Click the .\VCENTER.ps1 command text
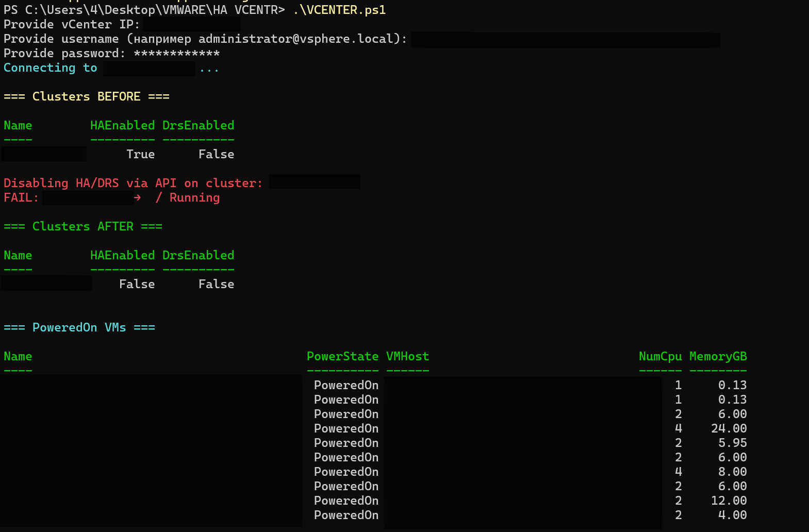Image resolution: width=809 pixels, height=532 pixels. point(339,10)
